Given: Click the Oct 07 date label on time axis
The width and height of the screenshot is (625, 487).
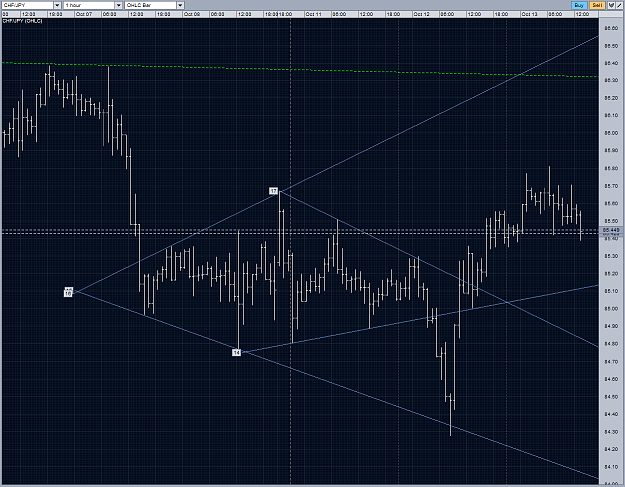Looking at the screenshot, I should tap(84, 14).
